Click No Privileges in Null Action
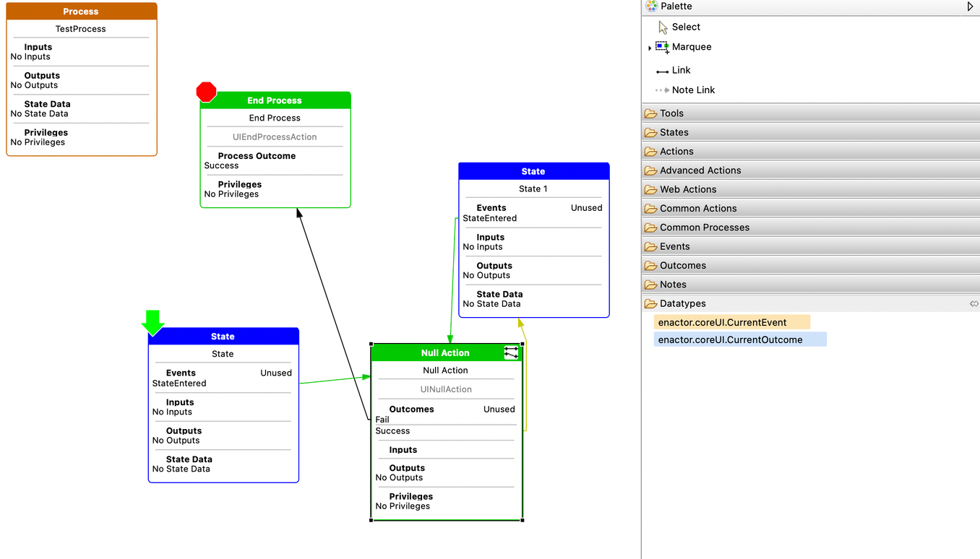This screenshot has width=980, height=559. 403,506
